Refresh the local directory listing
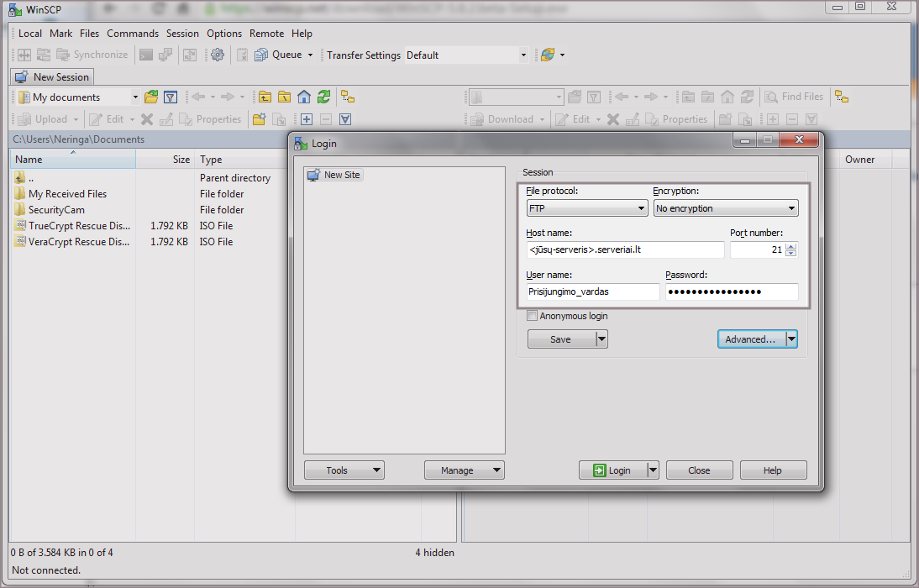This screenshot has height=588, width=919. tap(323, 97)
